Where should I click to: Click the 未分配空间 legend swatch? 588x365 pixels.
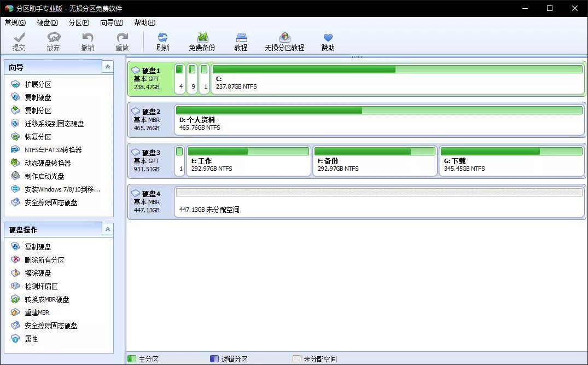coord(296,358)
